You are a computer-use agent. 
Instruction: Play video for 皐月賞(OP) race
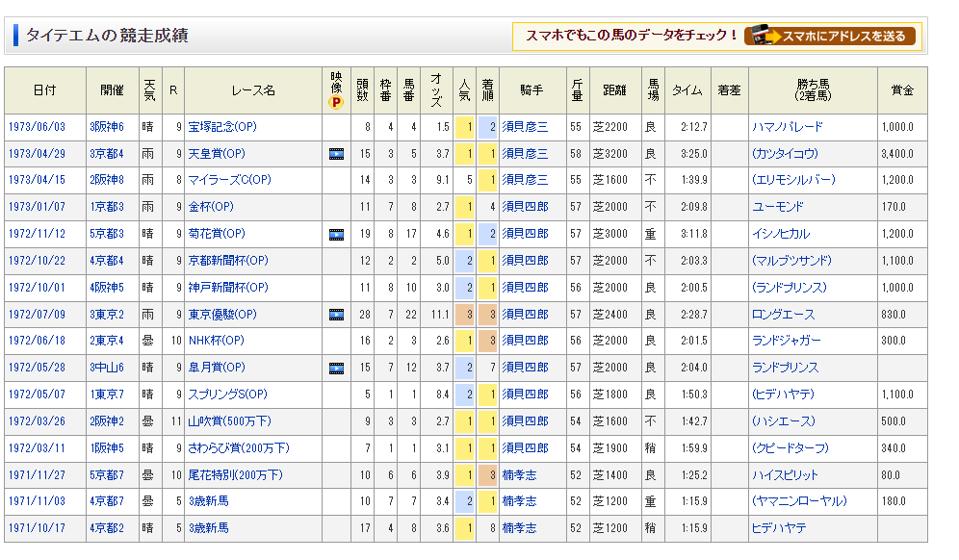(x=336, y=368)
